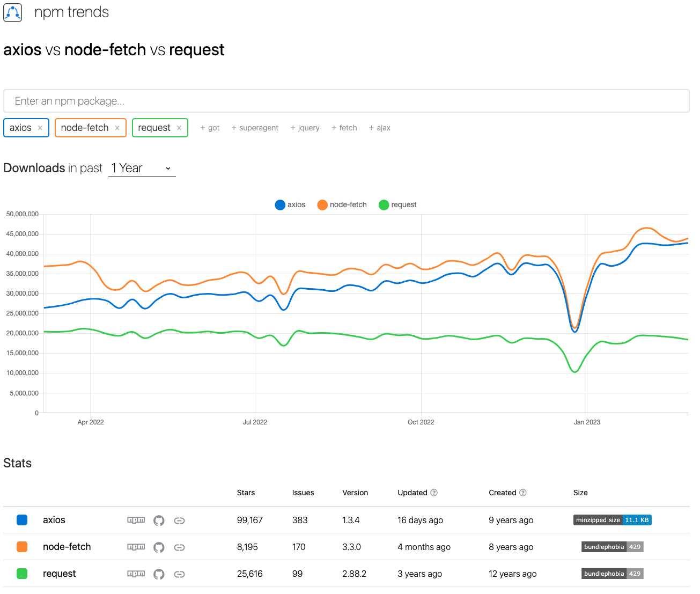
Task: Click node-fetch stars count 8,195
Action: pyautogui.click(x=247, y=547)
